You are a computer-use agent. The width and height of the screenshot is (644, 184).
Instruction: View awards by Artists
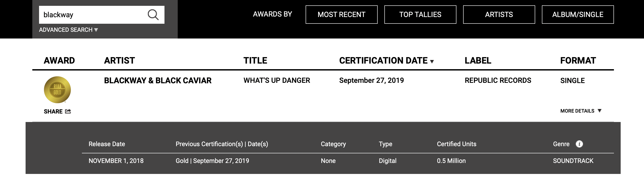(499, 15)
